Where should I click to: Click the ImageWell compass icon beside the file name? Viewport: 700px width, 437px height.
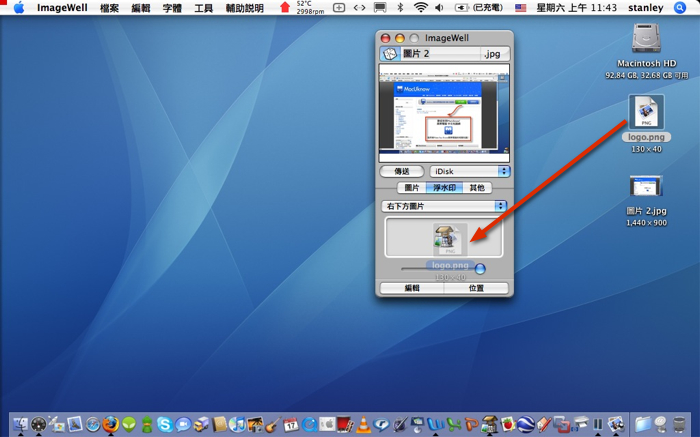[389, 54]
